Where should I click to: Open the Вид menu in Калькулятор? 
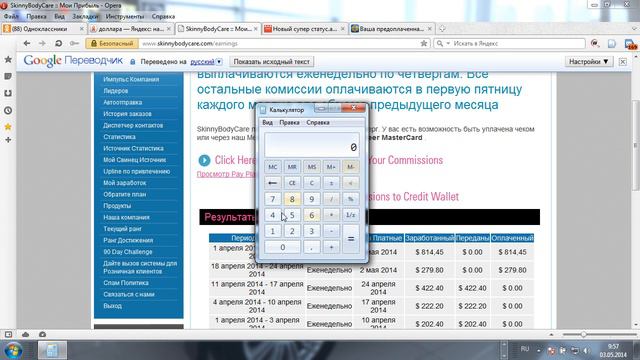pyautogui.click(x=267, y=122)
